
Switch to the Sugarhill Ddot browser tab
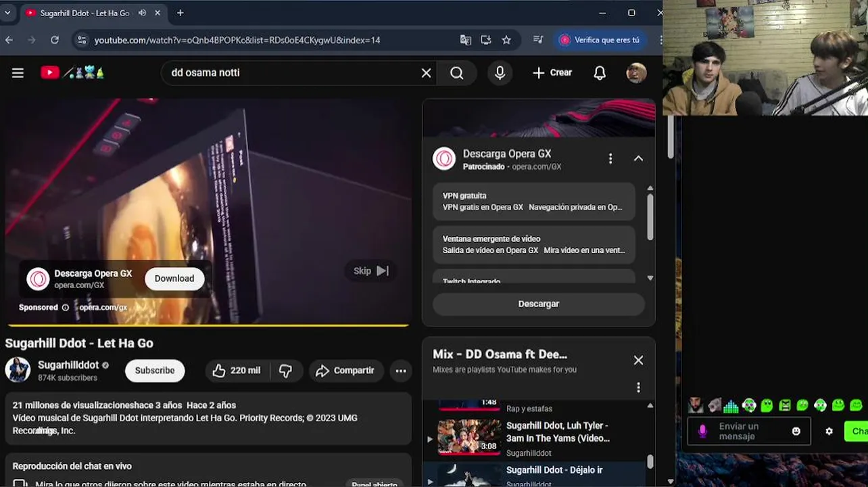tap(93, 13)
